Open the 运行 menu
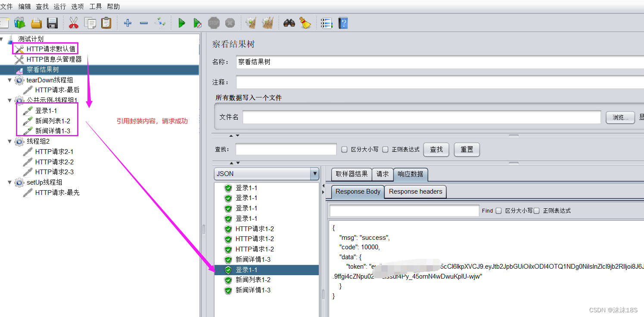The height and width of the screenshot is (317, 644). [60, 6]
